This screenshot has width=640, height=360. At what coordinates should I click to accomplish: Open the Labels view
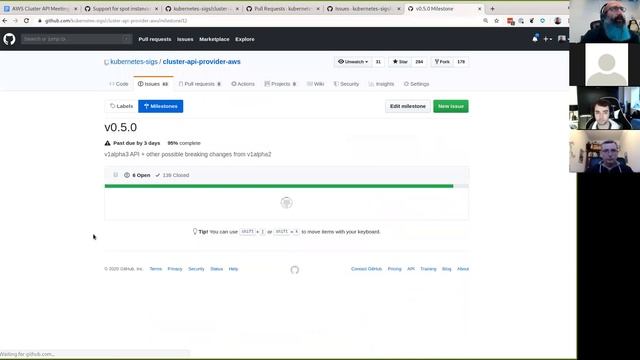122,106
